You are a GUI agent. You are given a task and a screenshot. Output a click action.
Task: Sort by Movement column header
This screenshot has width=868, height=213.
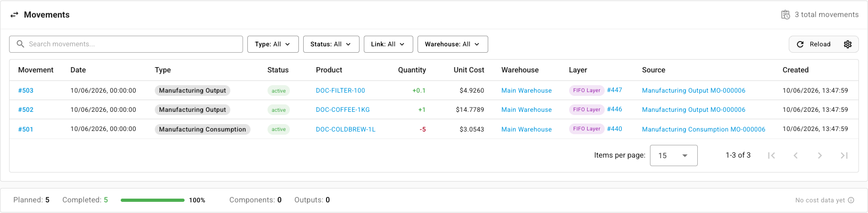(36, 70)
